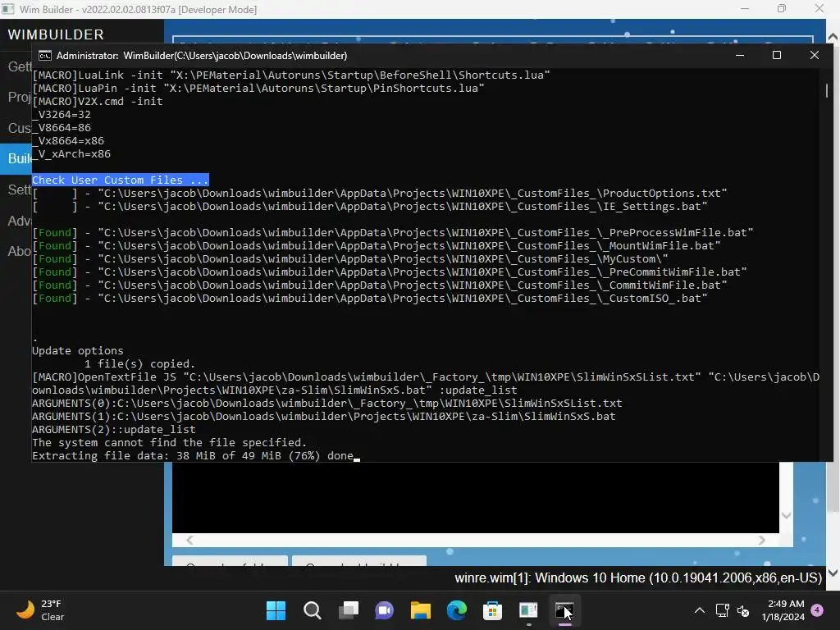
Task: Close the Wim Builder window
Action: [819, 9]
